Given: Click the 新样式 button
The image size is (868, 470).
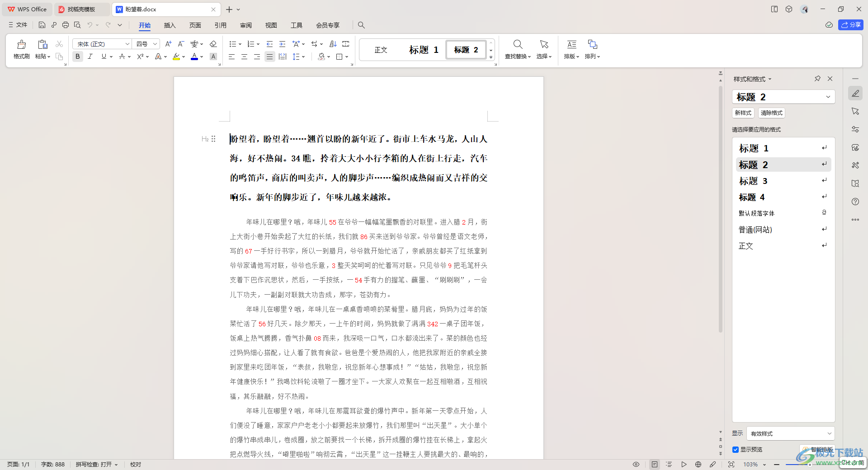Looking at the screenshot, I should [x=743, y=113].
